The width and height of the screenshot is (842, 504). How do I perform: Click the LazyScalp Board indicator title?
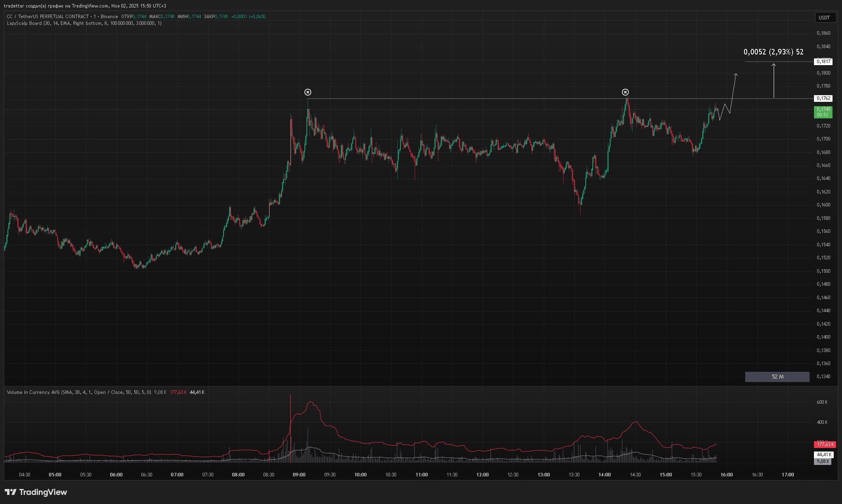pyautogui.click(x=24, y=23)
